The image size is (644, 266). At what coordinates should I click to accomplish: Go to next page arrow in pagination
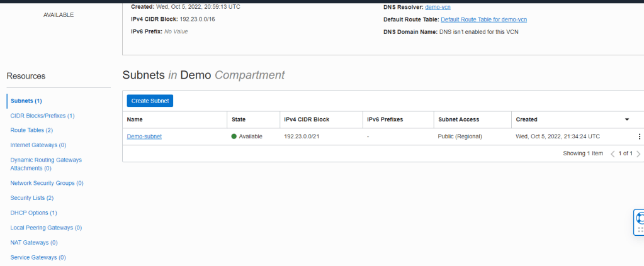pos(638,153)
